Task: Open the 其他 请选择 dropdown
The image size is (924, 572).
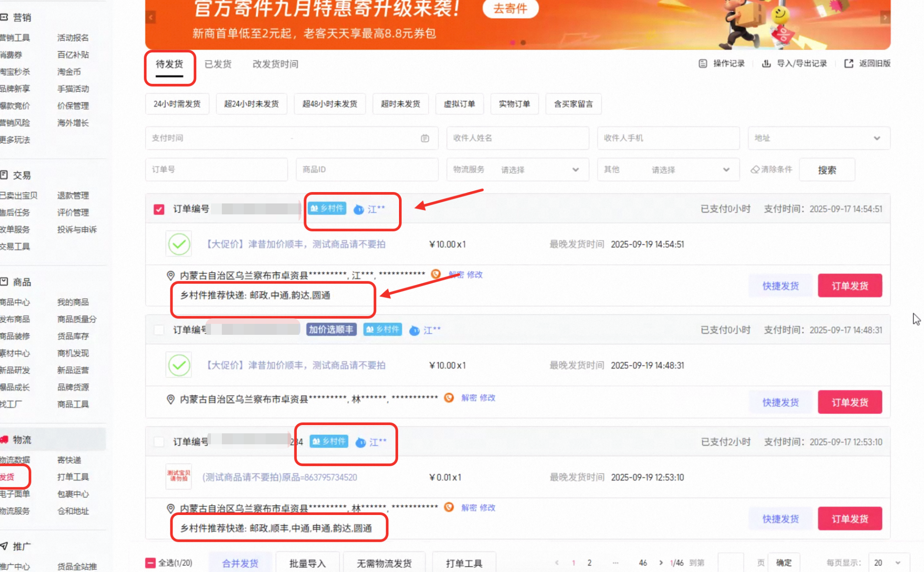Action: (668, 170)
